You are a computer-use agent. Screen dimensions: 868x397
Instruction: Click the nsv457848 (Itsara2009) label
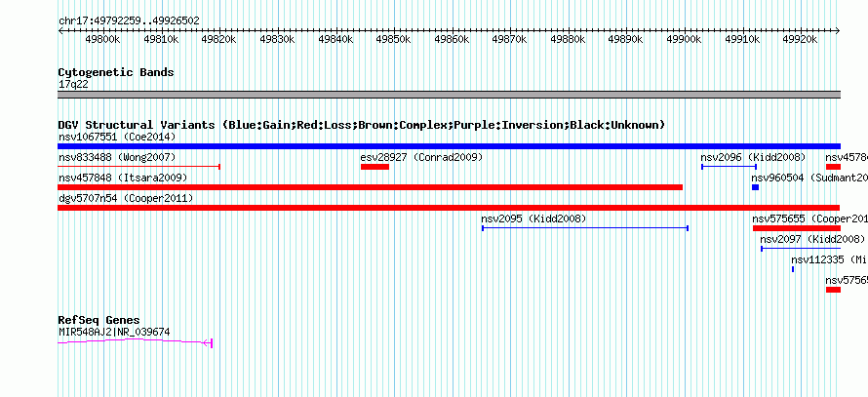122,178
